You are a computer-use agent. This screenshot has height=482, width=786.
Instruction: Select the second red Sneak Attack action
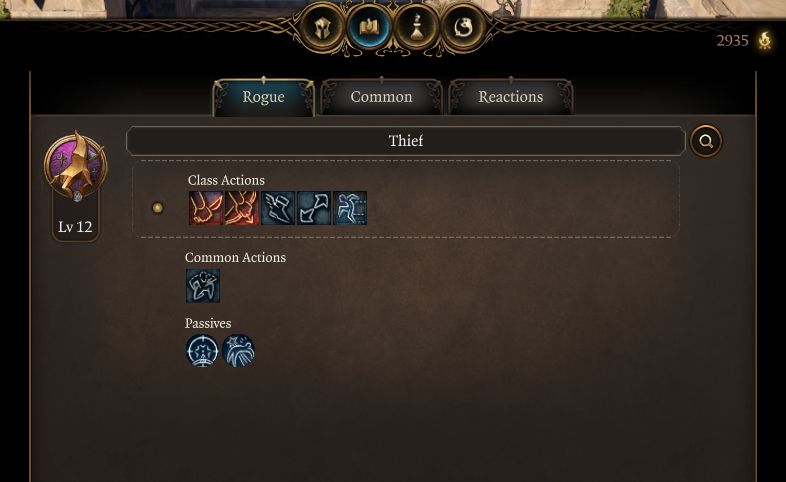coord(242,208)
